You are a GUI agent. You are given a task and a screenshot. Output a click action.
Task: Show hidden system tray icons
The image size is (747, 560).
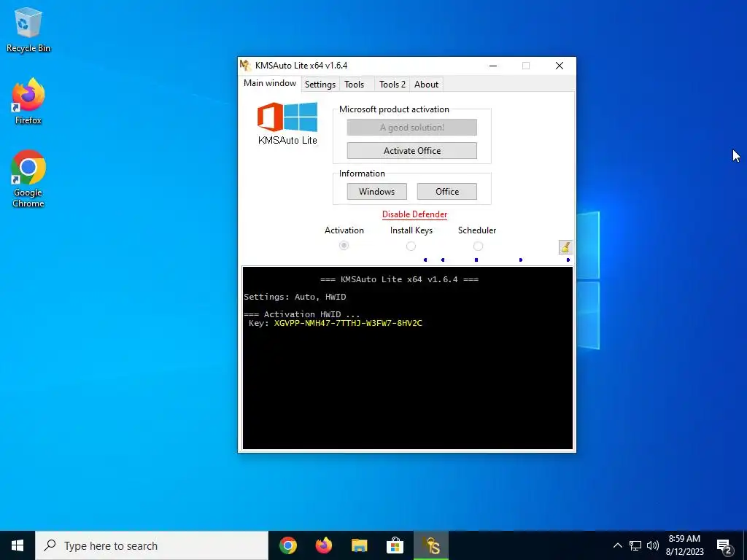tap(617, 545)
